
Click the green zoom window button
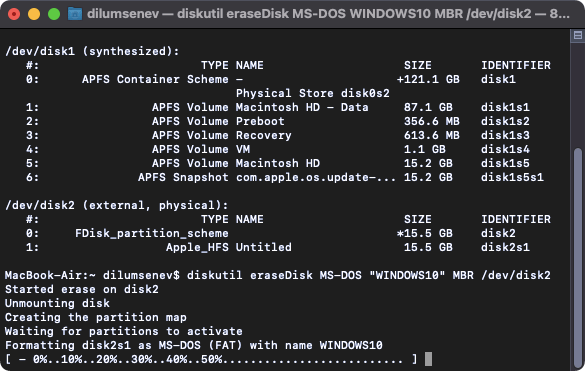(54, 14)
